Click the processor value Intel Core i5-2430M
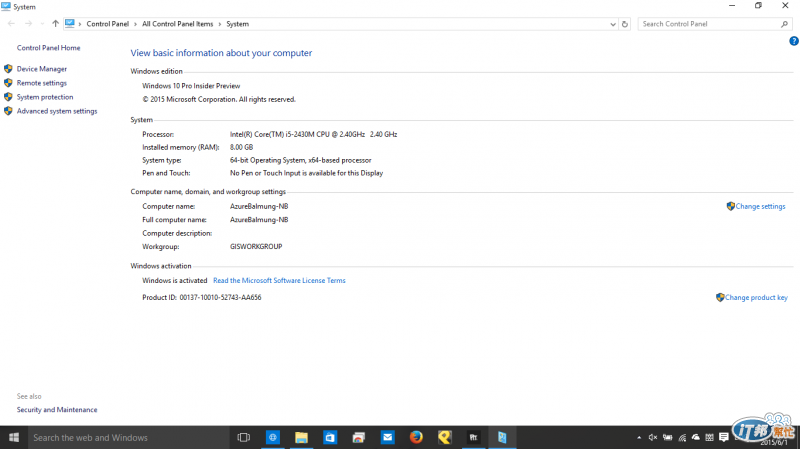This screenshot has width=800, height=449. point(313,134)
